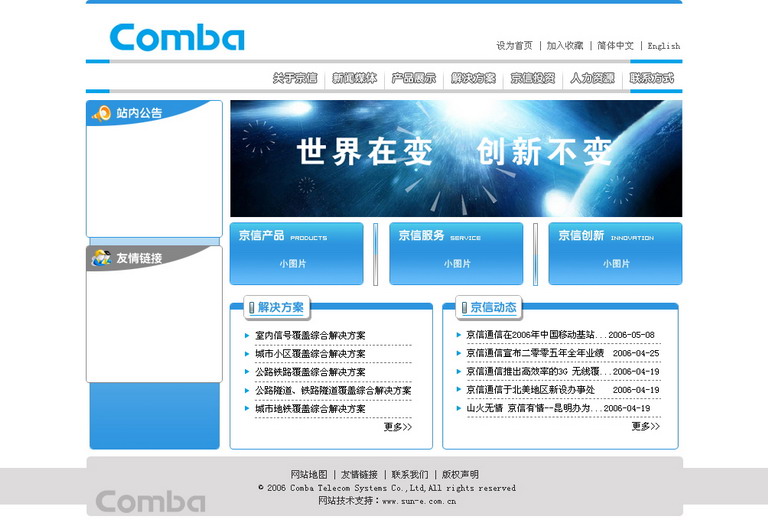Click the 站内公告 panel header
Image resolution: width=768 pixels, height=520 pixels.
click(154, 113)
